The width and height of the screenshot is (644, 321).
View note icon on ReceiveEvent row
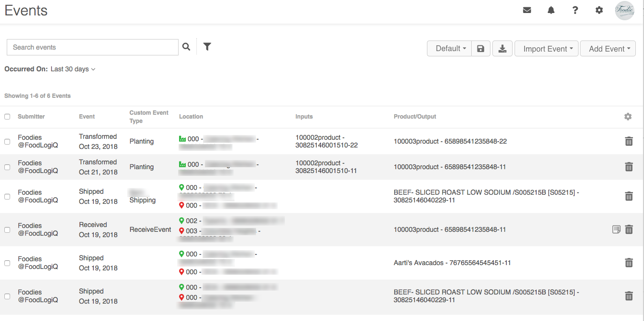click(x=616, y=229)
